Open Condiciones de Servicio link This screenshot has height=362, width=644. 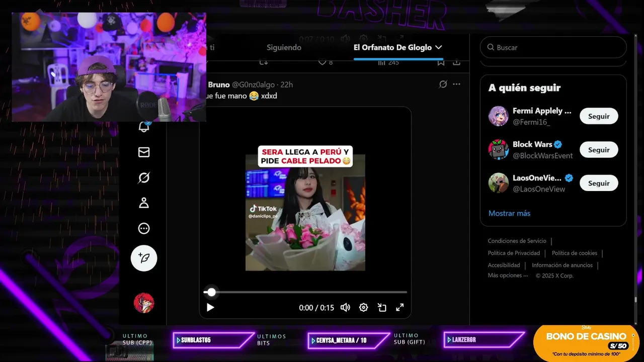click(517, 241)
